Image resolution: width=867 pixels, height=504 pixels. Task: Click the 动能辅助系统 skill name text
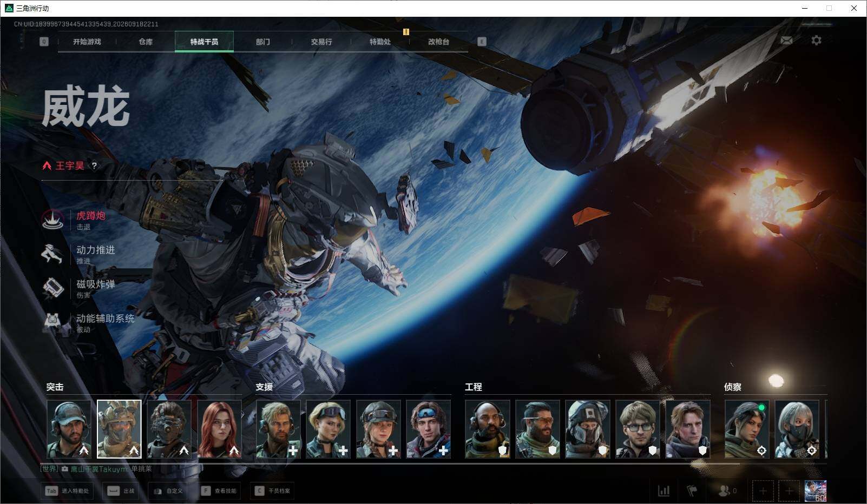point(106,319)
